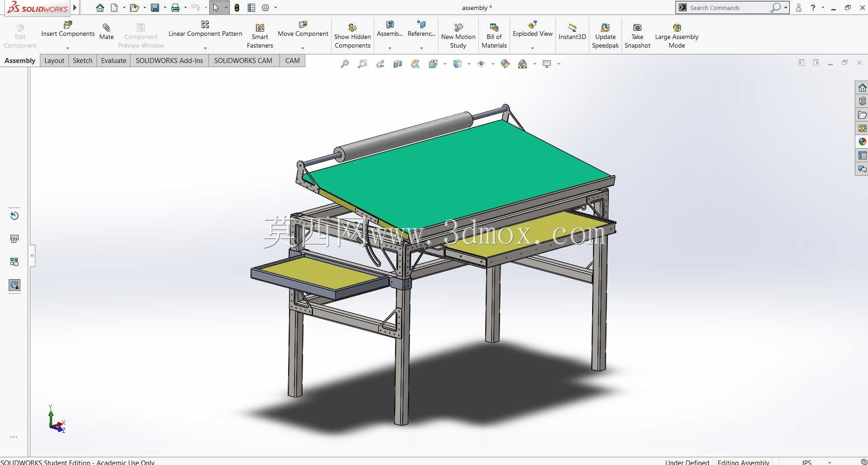
Task: Click the Print icon
Action: pyautogui.click(x=175, y=8)
